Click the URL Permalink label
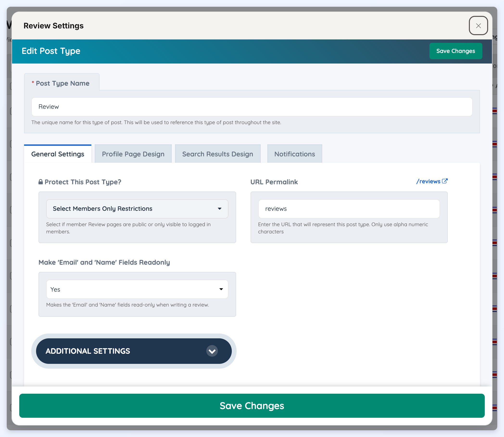Image resolution: width=504 pixels, height=437 pixels. (274, 182)
